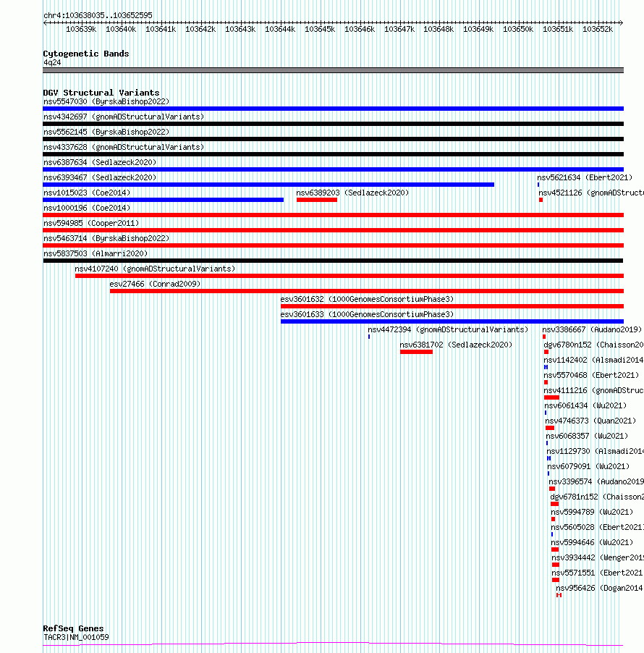Screen dimensions: 644x653
Task: Select the Cytogenetic Bands track title
Action: [86, 54]
